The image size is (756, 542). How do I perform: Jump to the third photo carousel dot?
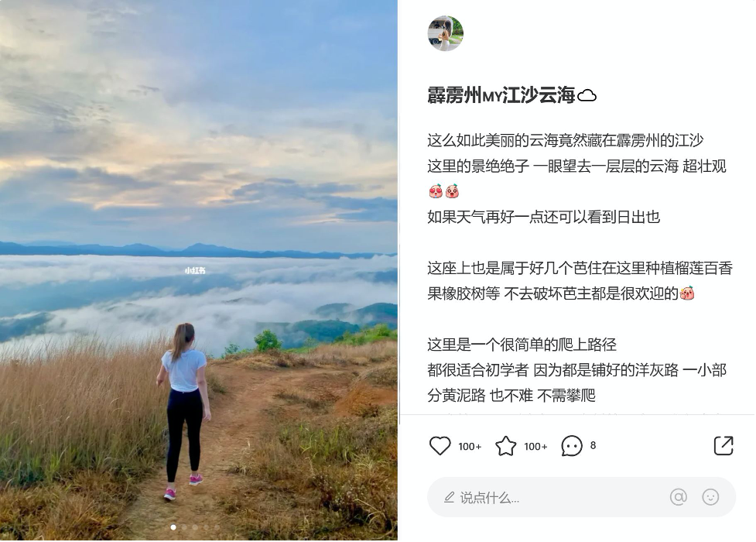[195, 527]
